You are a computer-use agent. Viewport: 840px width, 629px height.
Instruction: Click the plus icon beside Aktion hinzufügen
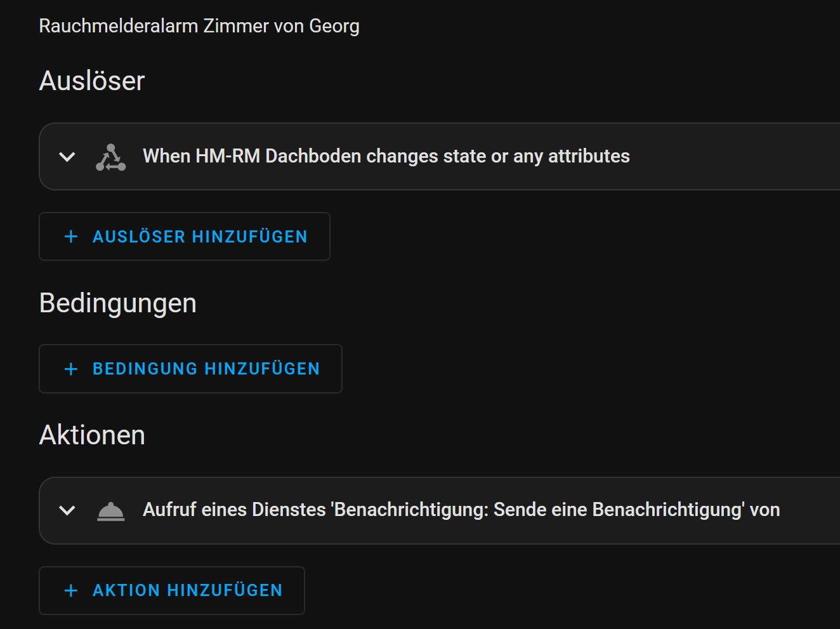[x=71, y=590]
